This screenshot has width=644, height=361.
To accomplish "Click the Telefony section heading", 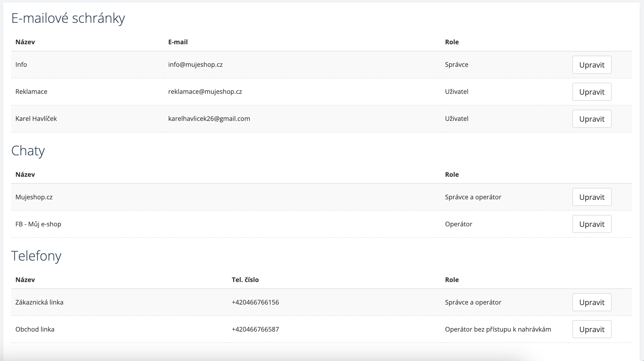I will point(36,256).
